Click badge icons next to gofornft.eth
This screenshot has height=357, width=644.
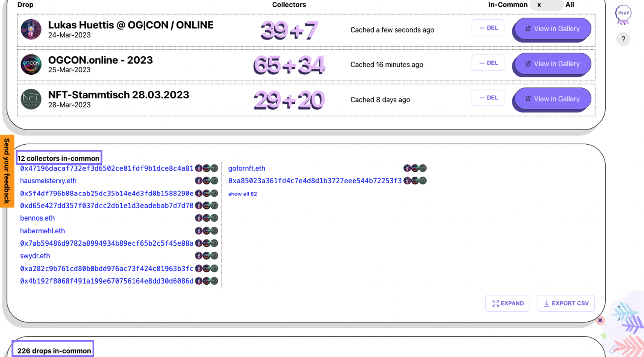pos(415,168)
